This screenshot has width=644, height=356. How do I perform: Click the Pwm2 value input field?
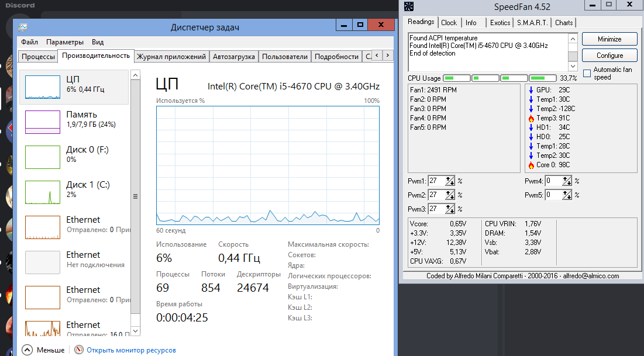[x=436, y=195]
